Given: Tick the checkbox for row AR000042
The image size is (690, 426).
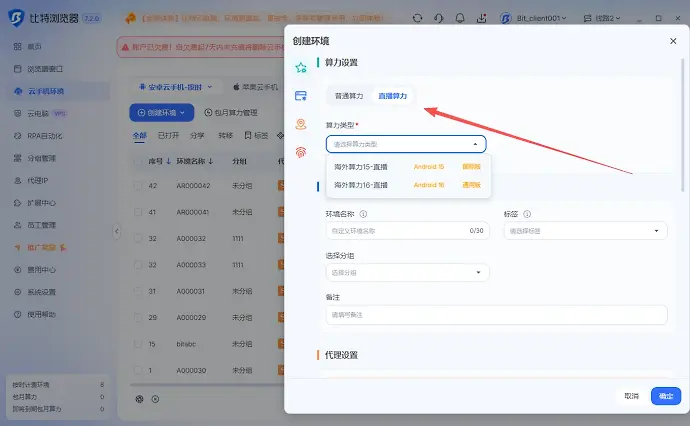Looking at the screenshot, I should (x=138, y=186).
